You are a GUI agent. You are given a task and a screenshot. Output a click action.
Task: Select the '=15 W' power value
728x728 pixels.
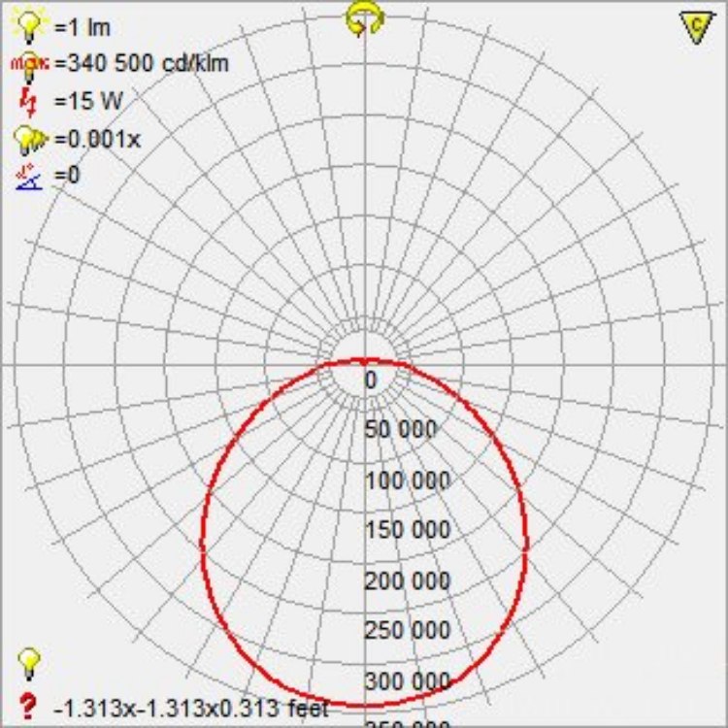89,101
